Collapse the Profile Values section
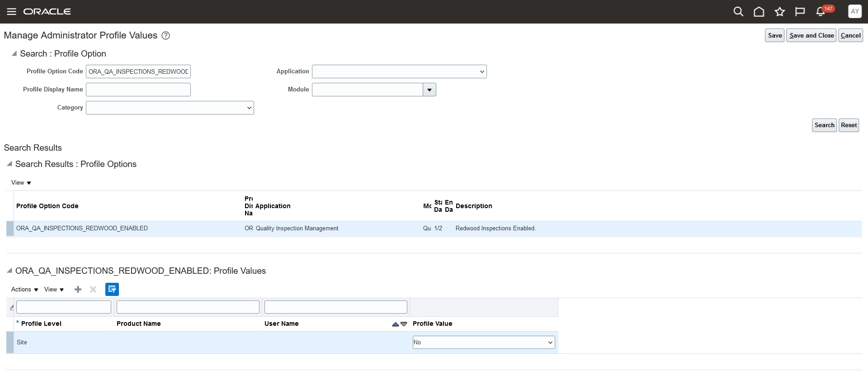This screenshot has width=868, height=381. (9, 271)
